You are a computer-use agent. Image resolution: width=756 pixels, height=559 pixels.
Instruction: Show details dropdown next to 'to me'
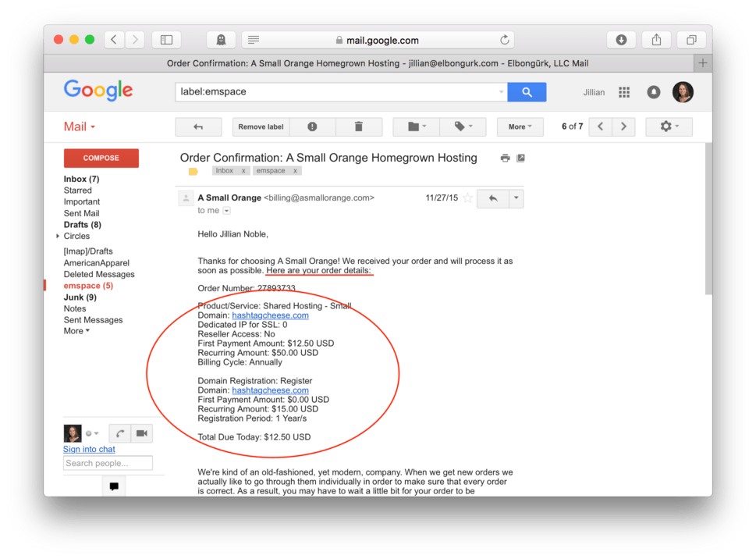(226, 211)
